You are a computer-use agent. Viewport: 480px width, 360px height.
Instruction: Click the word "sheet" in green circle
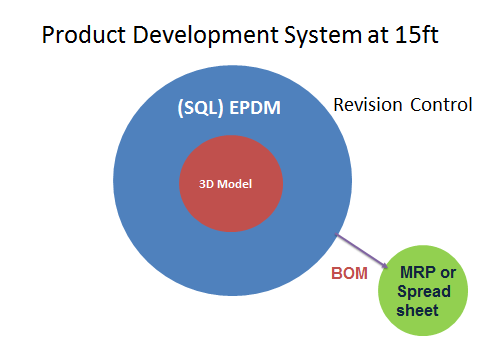[x=417, y=310]
